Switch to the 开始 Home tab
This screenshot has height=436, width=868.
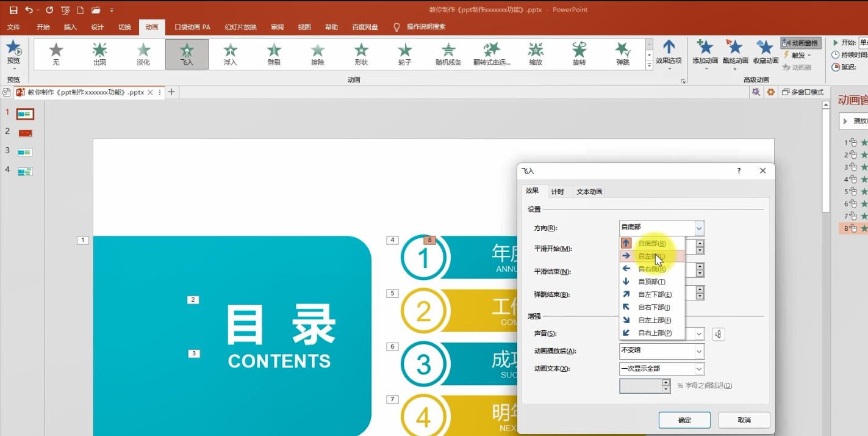pyautogui.click(x=43, y=27)
